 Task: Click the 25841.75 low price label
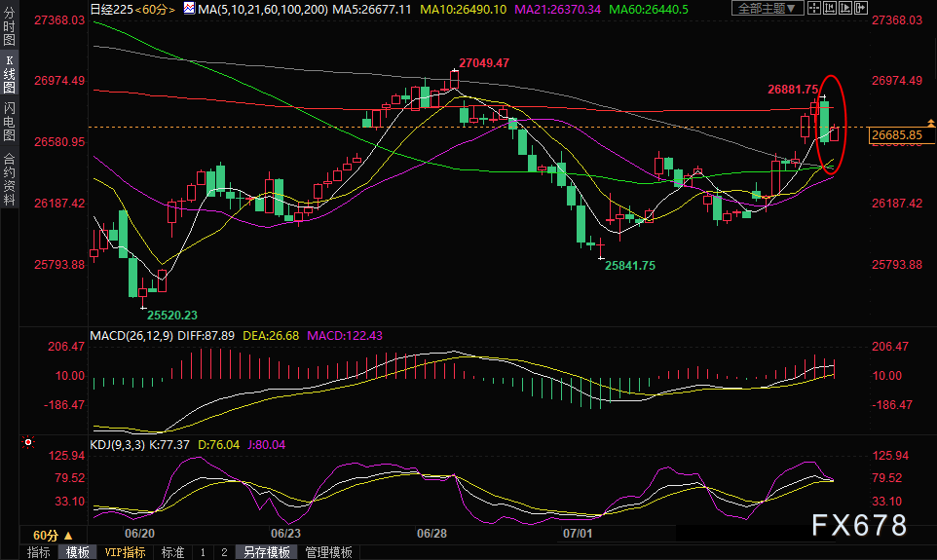click(x=630, y=265)
